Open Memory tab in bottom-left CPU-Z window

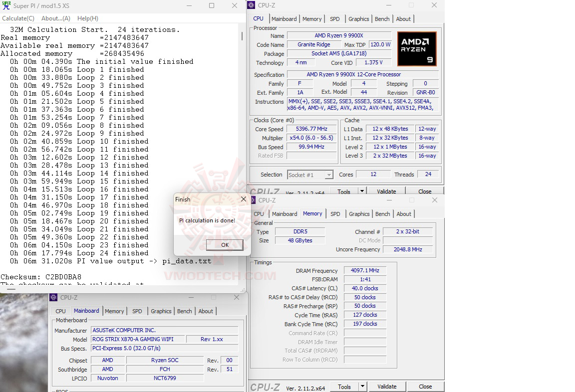click(114, 311)
